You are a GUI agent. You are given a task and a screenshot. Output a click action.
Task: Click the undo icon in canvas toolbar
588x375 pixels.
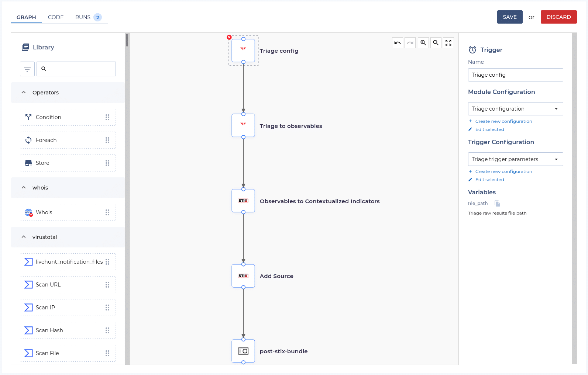(398, 43)
